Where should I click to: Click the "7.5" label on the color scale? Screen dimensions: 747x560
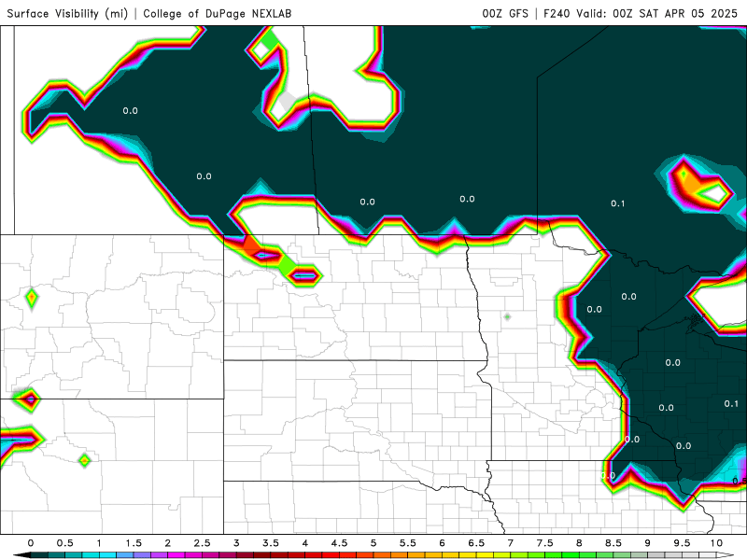coord(544,543)
